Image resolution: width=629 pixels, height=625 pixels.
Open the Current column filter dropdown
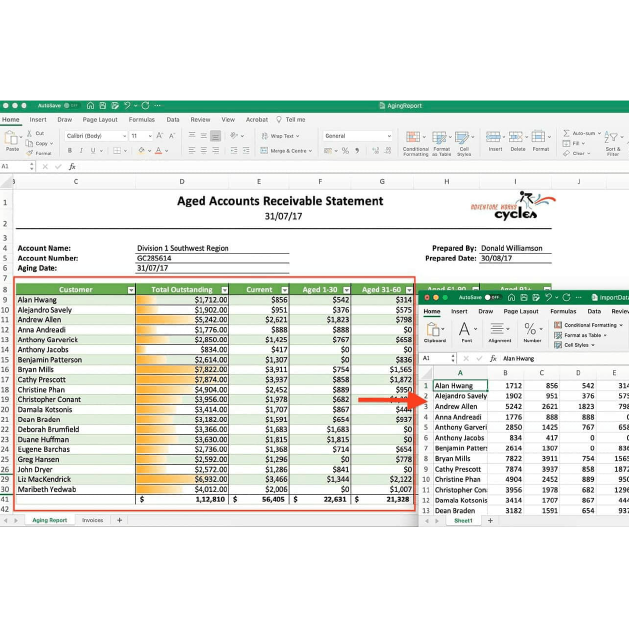[284, 290]
